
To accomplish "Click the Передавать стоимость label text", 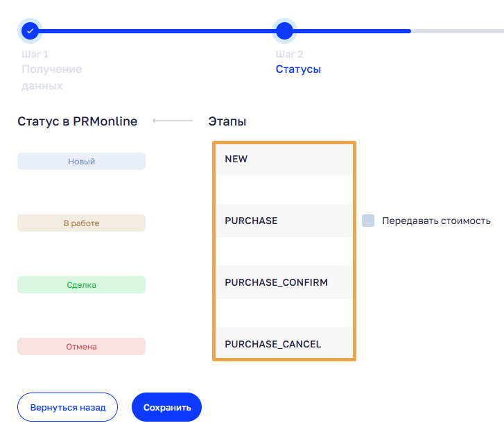I will pos(436,221).
